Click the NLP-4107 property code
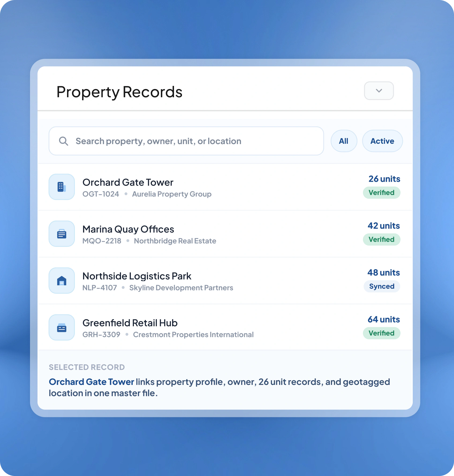 pos(99,288)
